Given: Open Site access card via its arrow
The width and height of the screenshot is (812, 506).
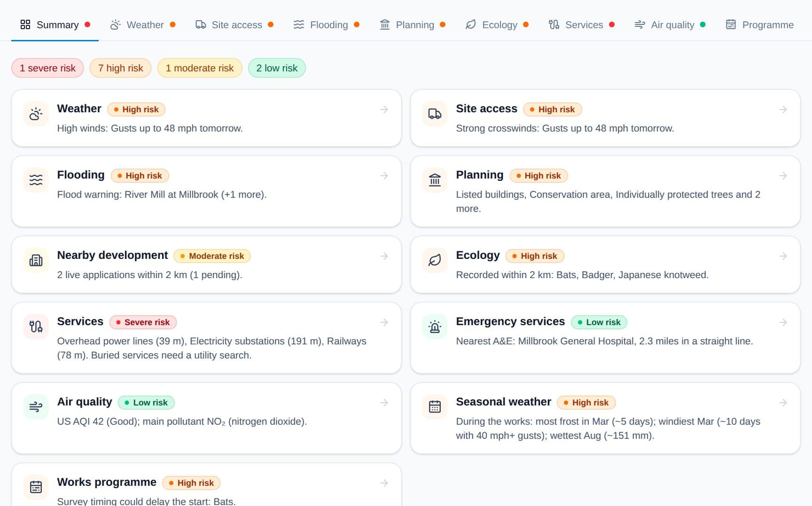Looking at the screenshot, I should [783, 109].
